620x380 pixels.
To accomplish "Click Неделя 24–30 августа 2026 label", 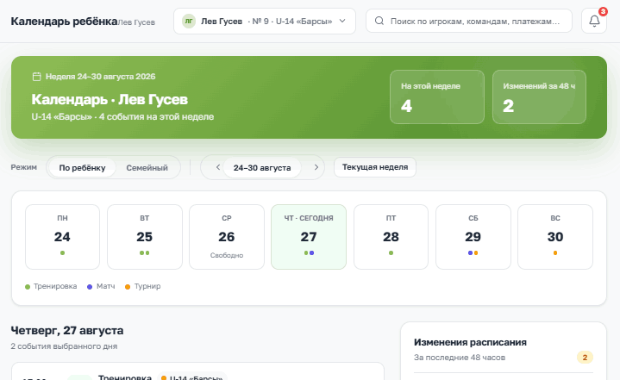I will pos(100,76).
